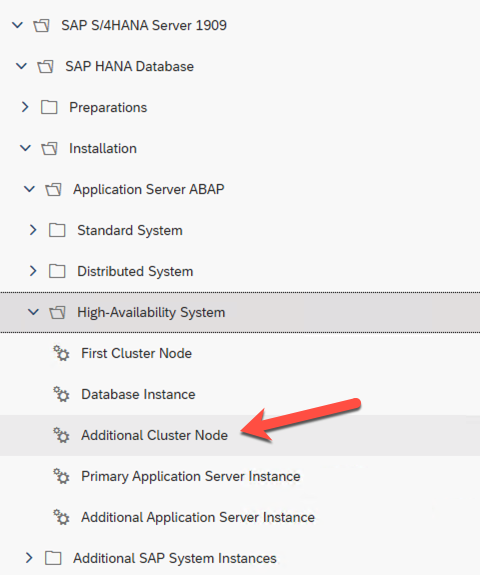Collapse the Installation node chevron

pos(25,148)
